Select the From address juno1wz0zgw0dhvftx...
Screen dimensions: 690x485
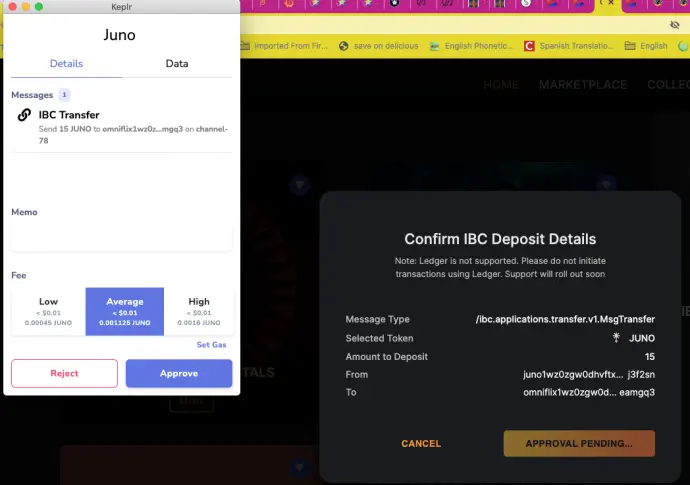589,375
